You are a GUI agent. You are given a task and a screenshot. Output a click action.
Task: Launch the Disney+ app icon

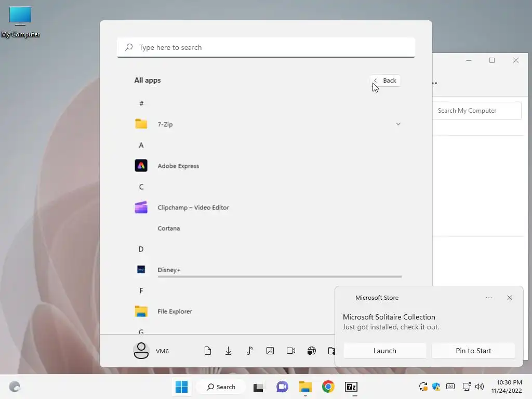click(x=141, y=270)
